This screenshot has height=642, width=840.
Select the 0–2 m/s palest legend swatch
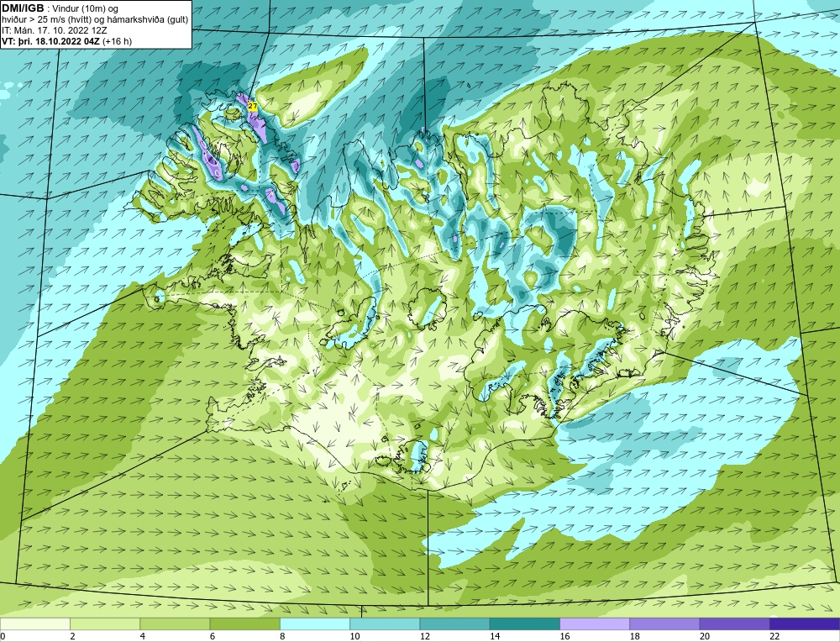(35, 624)
